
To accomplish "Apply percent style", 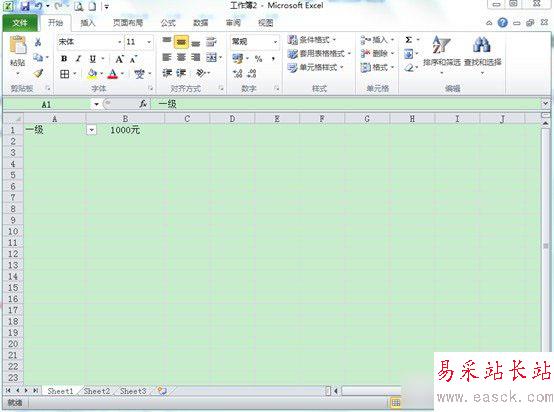I will click(259, 59).
